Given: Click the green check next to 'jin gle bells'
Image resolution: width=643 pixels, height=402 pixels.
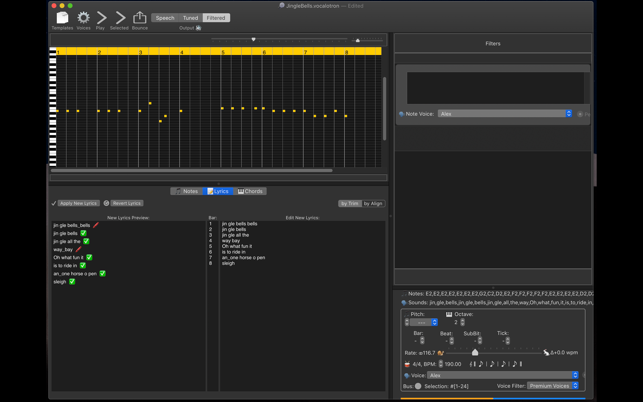Looking at the screenshot, I should pos(83,233).
